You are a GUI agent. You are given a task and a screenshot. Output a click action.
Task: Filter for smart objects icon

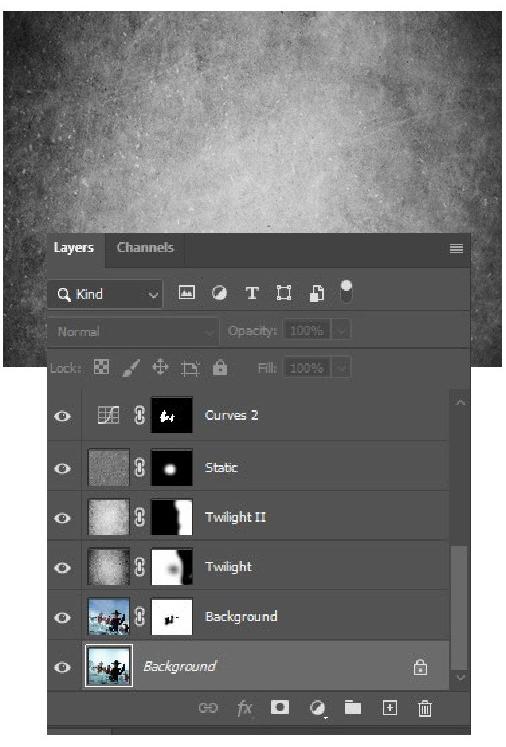pyautogui.click(x=317, y=293)
